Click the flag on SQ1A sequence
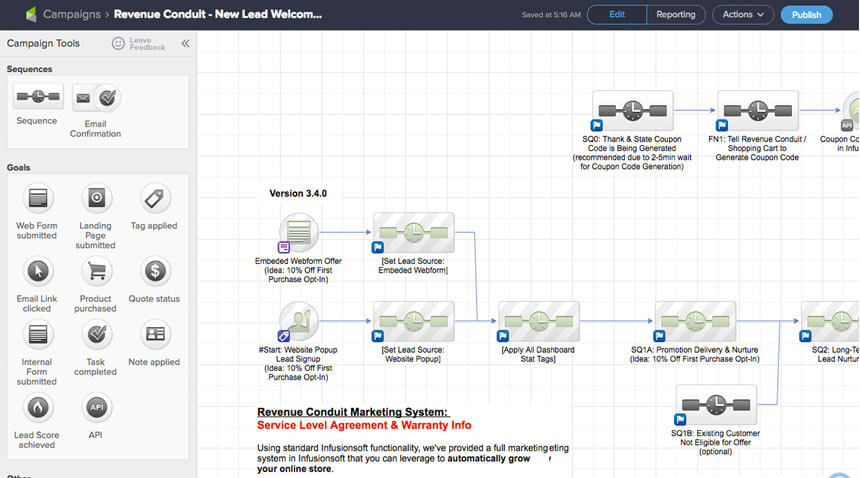 659,336
